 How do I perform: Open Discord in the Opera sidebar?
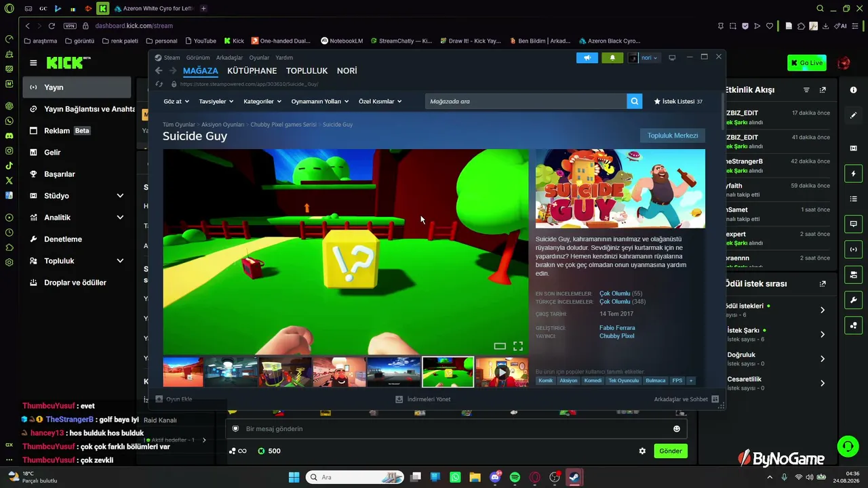point(9,136)
